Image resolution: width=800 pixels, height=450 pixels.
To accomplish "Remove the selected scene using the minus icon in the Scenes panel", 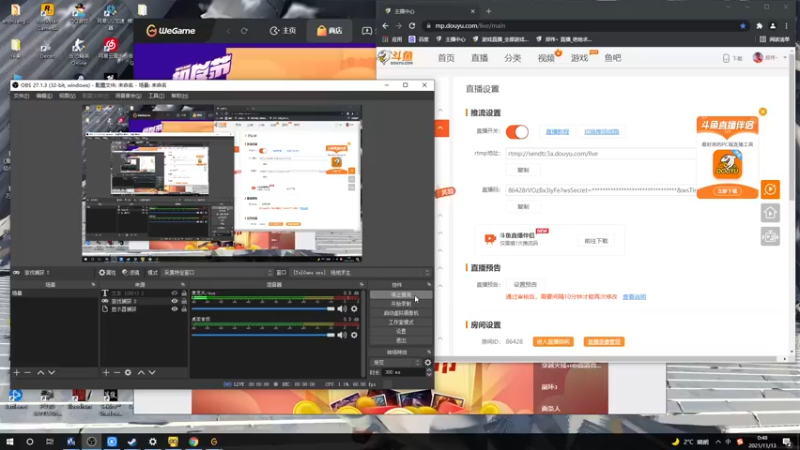I will [28, 373].
